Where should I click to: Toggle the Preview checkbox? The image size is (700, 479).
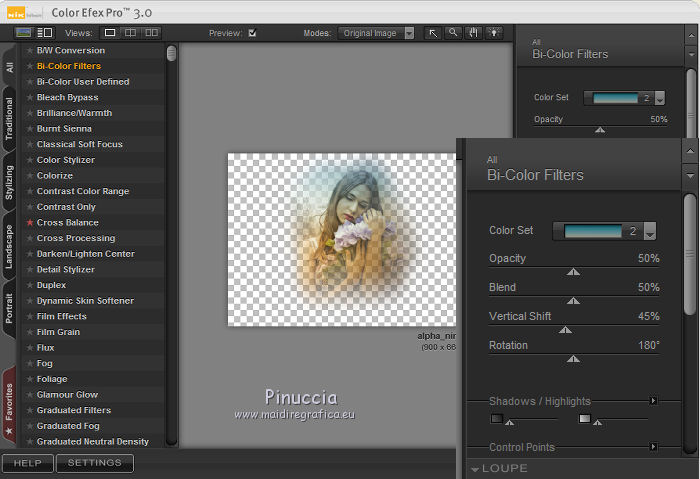tap(252, 33)
